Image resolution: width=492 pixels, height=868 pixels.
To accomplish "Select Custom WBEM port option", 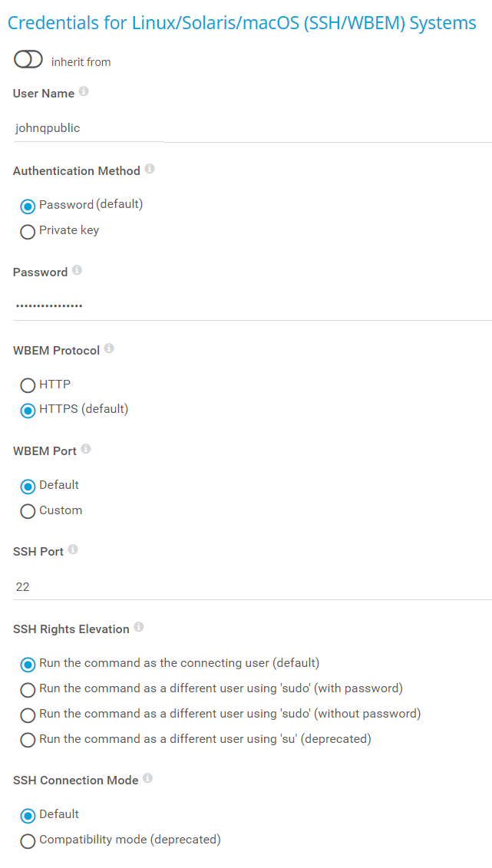I will tap(28, 511).
